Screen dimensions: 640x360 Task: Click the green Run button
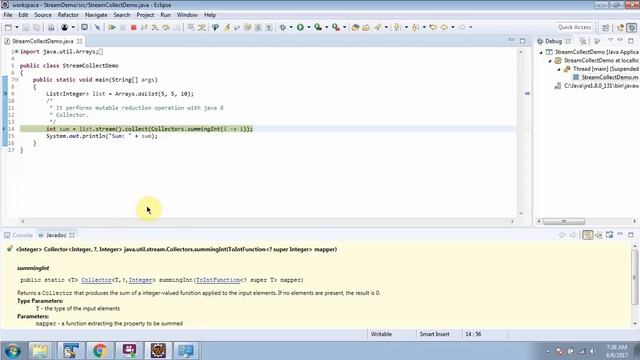(300, 27)
